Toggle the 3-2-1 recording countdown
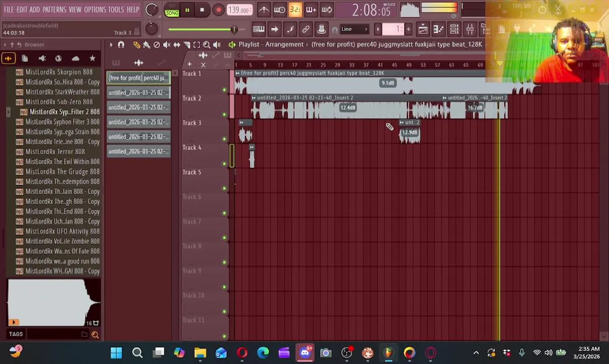This screenshot has width=609, height=364. click(x=295, y=10)
